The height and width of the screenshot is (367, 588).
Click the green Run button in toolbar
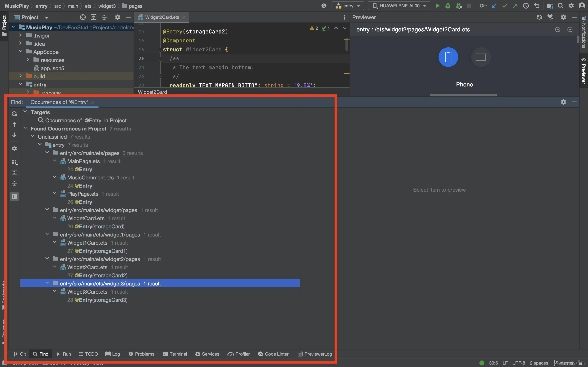[437, 6]
